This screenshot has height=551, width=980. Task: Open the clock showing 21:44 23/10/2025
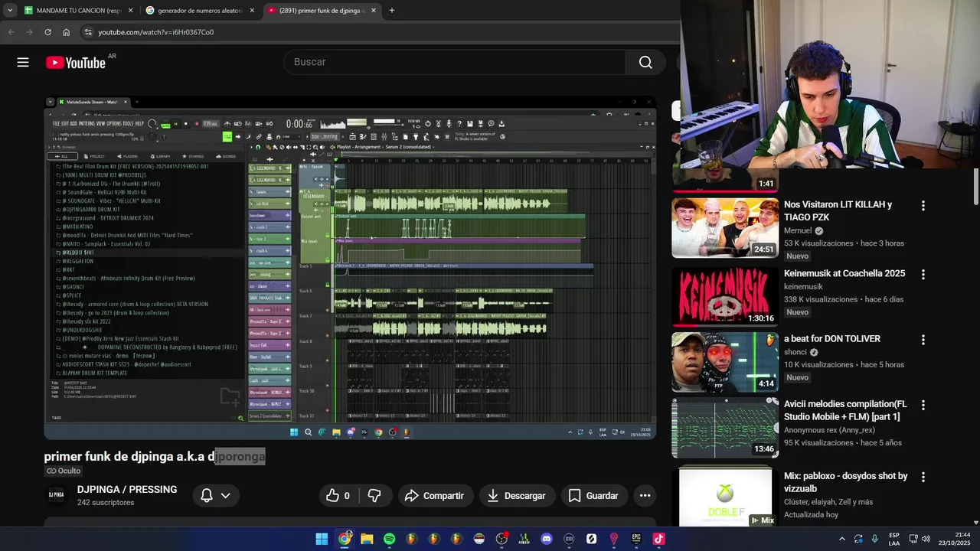(955, 539)
